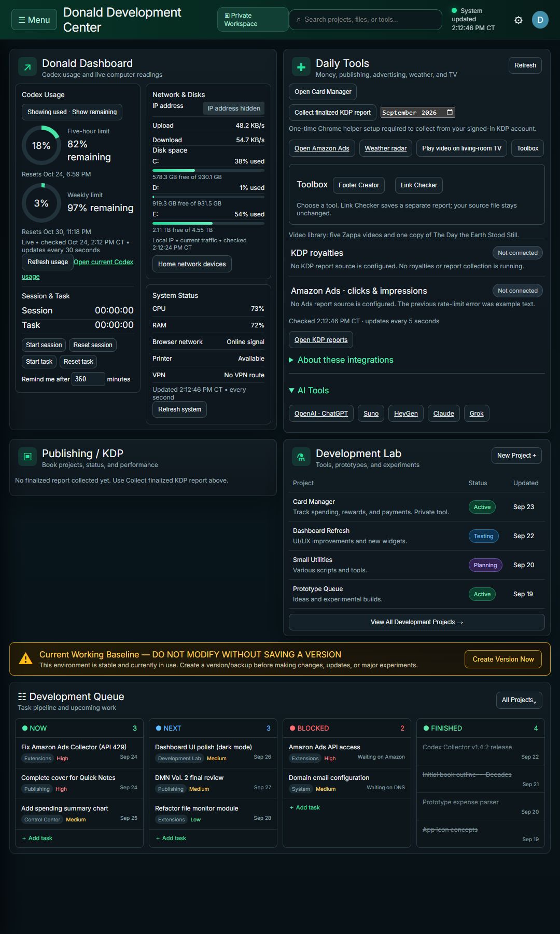560x934 pixels.
Task: Click the D user avatar
Action: coord(540,20)
